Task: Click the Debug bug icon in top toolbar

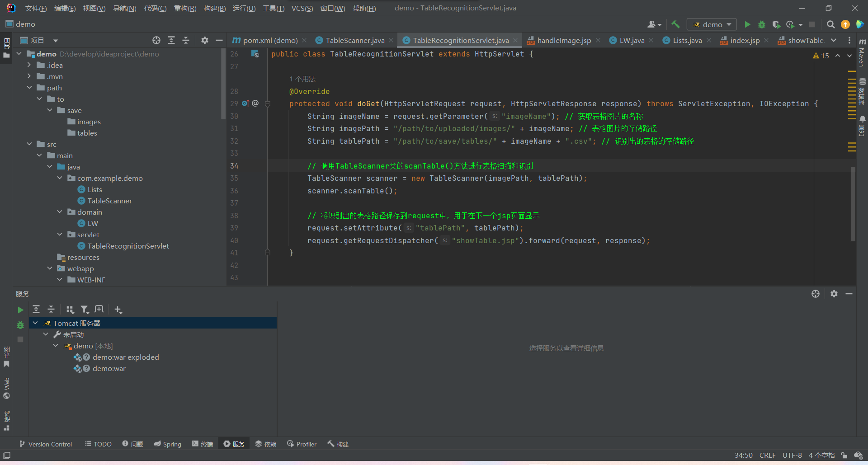Action: pyautogui.click(x=762, y=24)
